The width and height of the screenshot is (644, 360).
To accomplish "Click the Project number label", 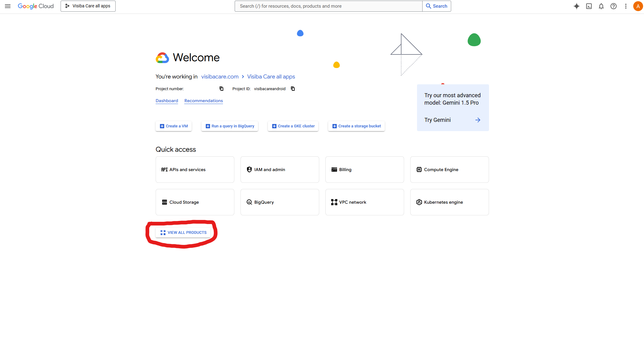I will [x=169, y=89].
